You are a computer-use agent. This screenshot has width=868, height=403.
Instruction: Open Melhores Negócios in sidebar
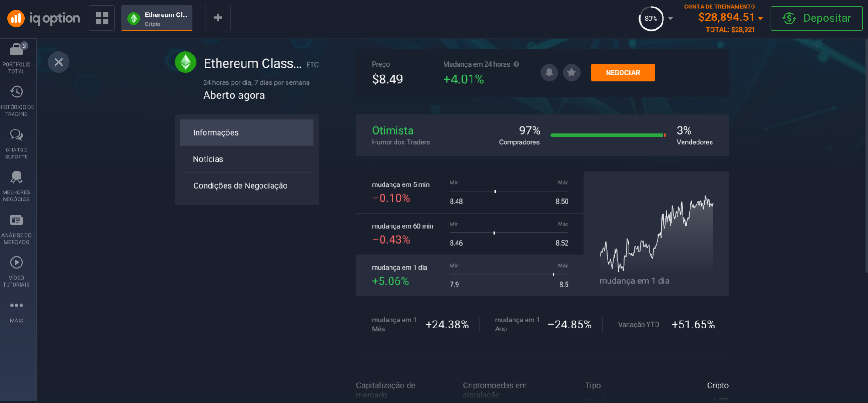click(16, 186)
